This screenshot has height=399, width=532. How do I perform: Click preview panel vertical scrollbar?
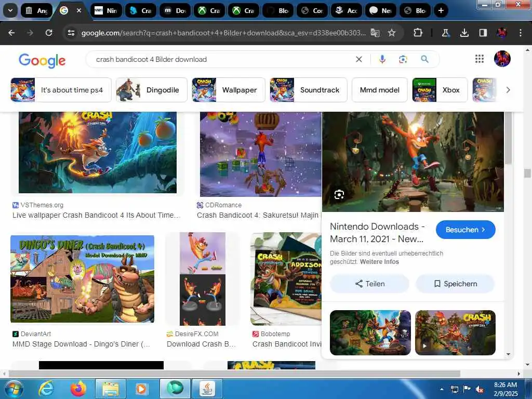pyautogui.click(x=508, y=138)
